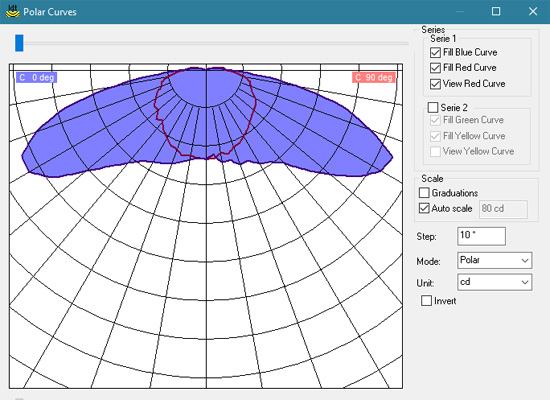The width and height of the screenshot is (550, 400).
Task: Expand the Unit dropdown showing cd
Action: coord(495,282)
